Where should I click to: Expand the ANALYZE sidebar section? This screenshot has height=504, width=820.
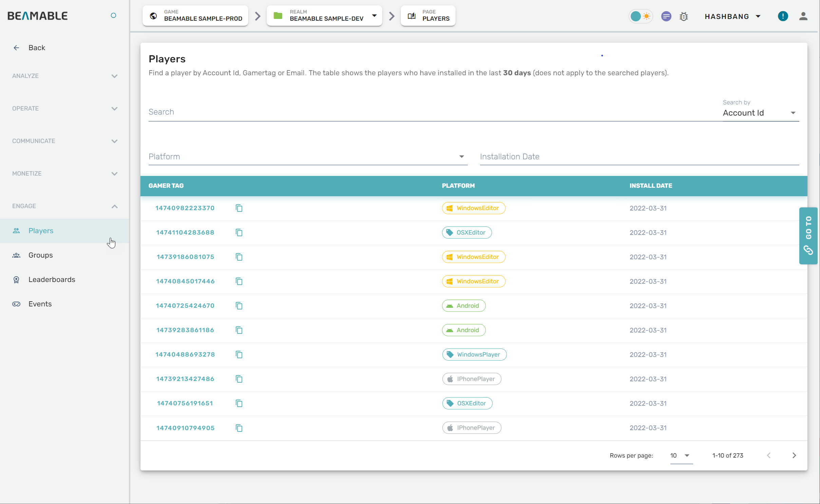pyautogui.click(x=64, y=76)
